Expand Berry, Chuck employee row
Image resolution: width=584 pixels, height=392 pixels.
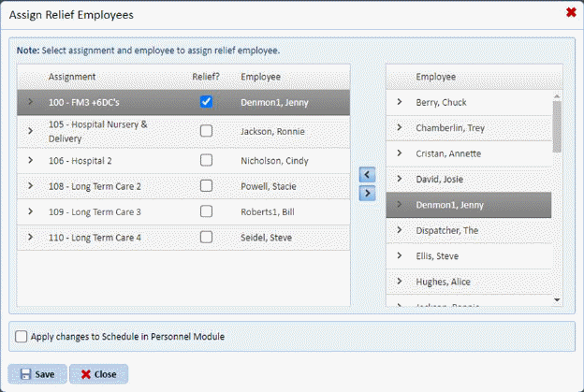click(x=400, y=102)
